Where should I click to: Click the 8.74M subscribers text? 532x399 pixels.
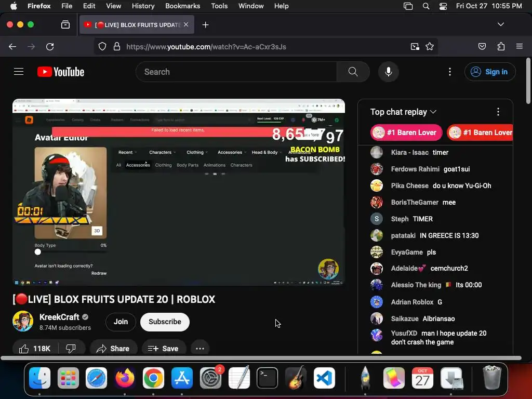(x=65, y=328)
